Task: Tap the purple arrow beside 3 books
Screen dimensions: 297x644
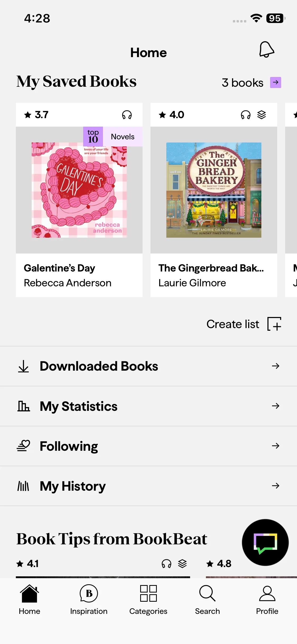Action: tap(275, 82)
